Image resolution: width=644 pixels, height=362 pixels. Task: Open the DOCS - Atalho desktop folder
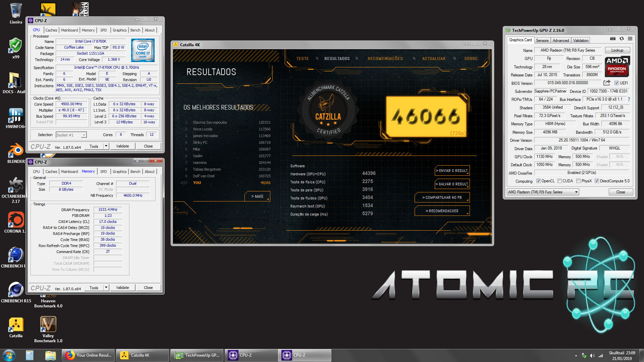pyautogui.click(x=14, y=83)
